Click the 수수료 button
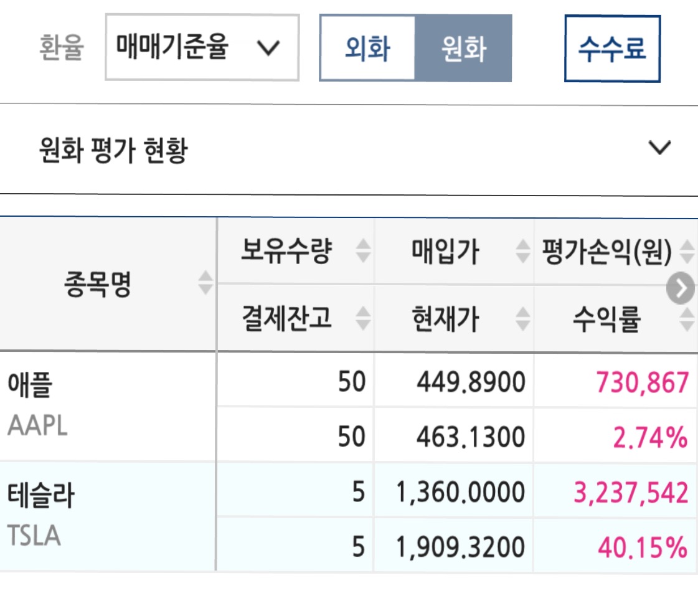698x616 pixels. (612, 49)
